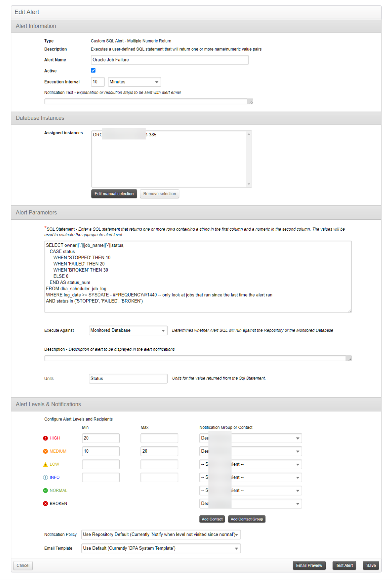
Task: Click the assigned instances list scrollbar down arrow
Action: point(249,184)
